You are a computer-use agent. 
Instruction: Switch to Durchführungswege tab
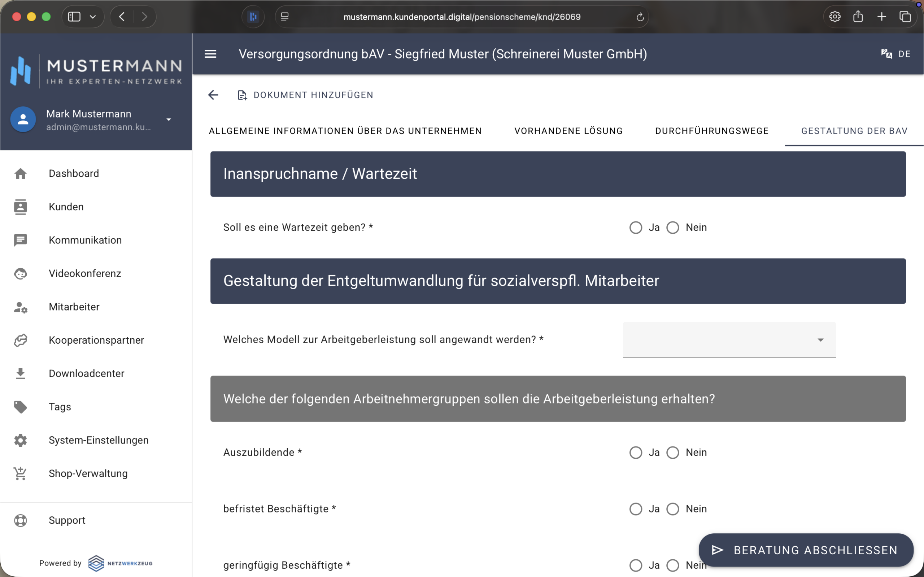712,131
